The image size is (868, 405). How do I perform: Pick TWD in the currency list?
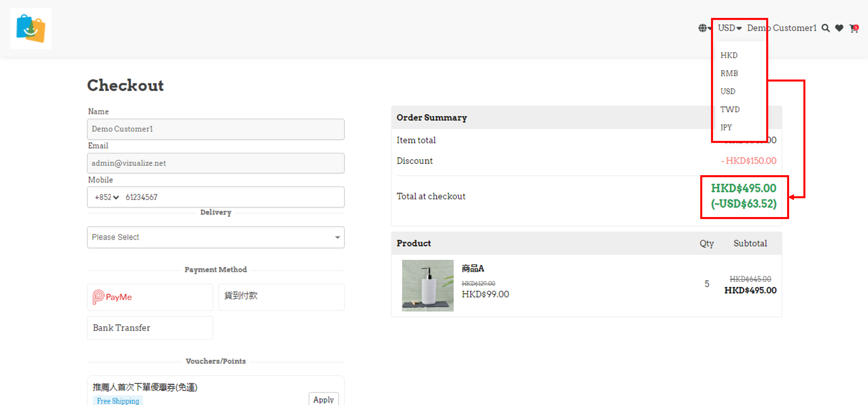(x=730, y=109)
